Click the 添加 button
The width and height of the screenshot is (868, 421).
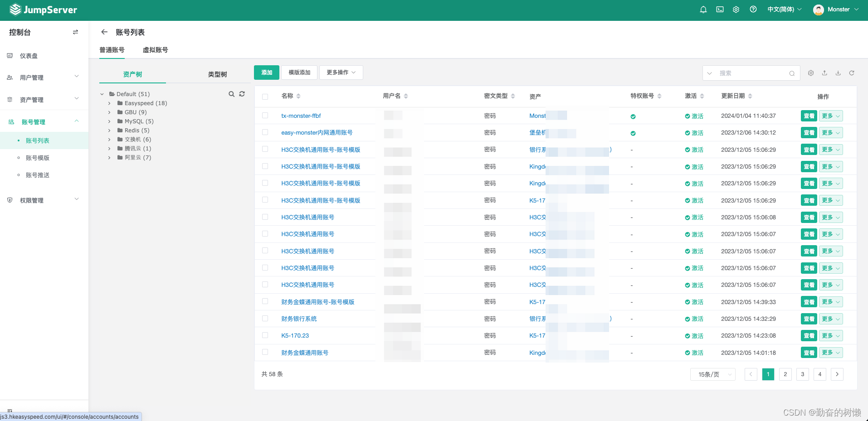[x=267, y=73]
